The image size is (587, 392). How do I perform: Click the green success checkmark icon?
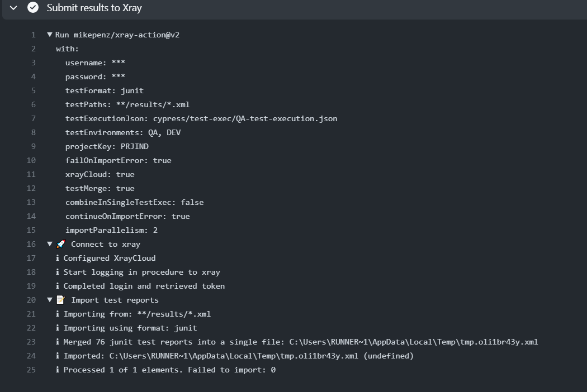point(33,7)
